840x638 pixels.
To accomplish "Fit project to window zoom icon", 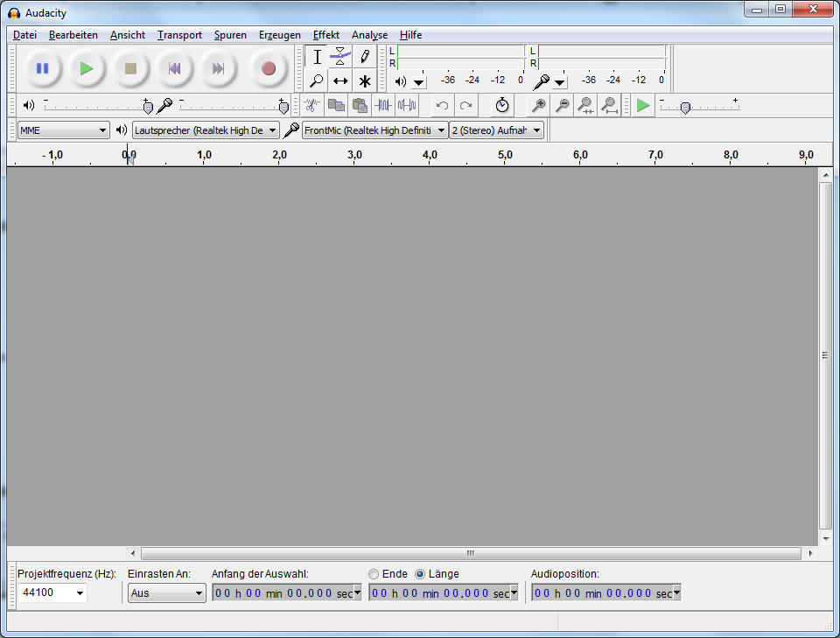I will pos(609,105).
